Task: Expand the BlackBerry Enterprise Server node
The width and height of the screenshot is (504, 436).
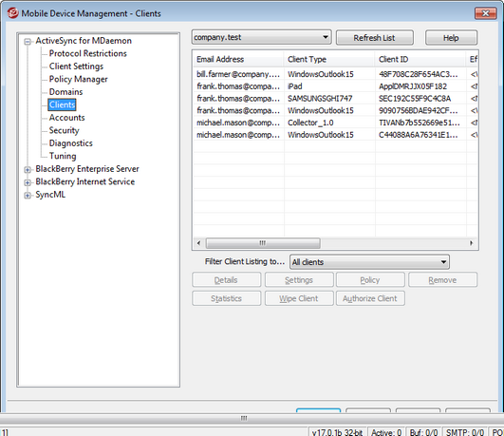Action: [28, 170]
